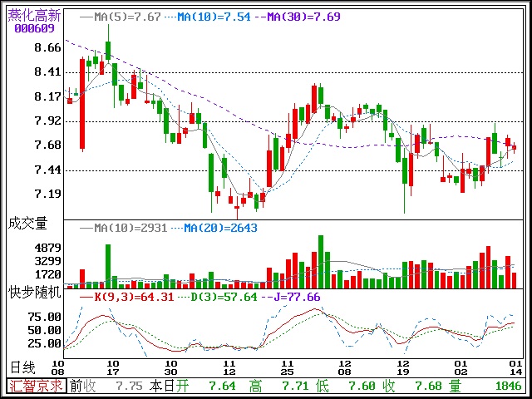Click the 7.68 price axis label
Image resolution: width=532 pixels, height=399 pixels.
(47, 145)
